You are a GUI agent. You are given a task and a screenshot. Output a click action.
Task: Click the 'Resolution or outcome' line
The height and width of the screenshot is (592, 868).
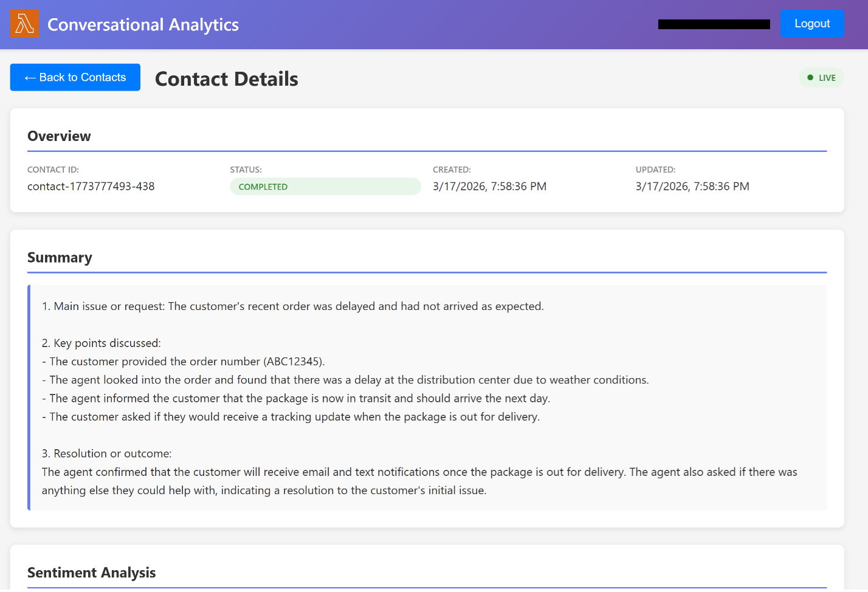click(x=107, y=454)
